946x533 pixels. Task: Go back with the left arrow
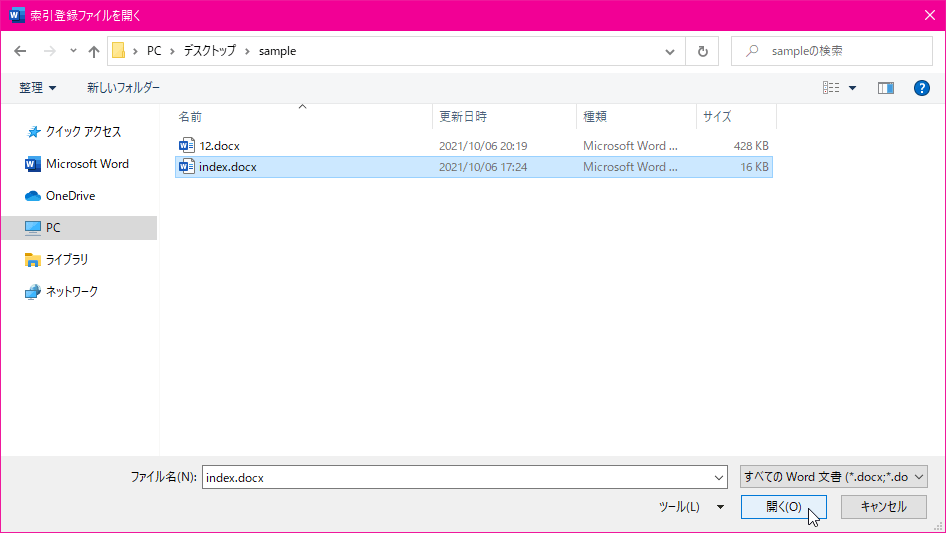20,51
